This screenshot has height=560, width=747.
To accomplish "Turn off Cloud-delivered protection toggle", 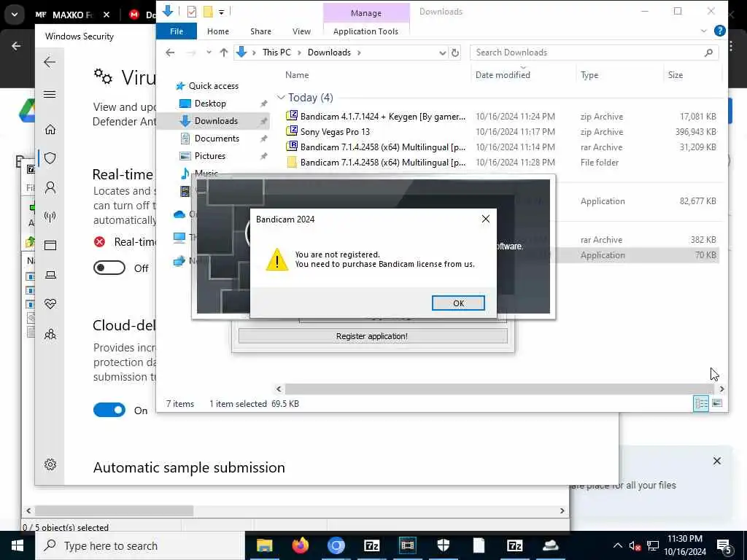I will pos(109,410).
